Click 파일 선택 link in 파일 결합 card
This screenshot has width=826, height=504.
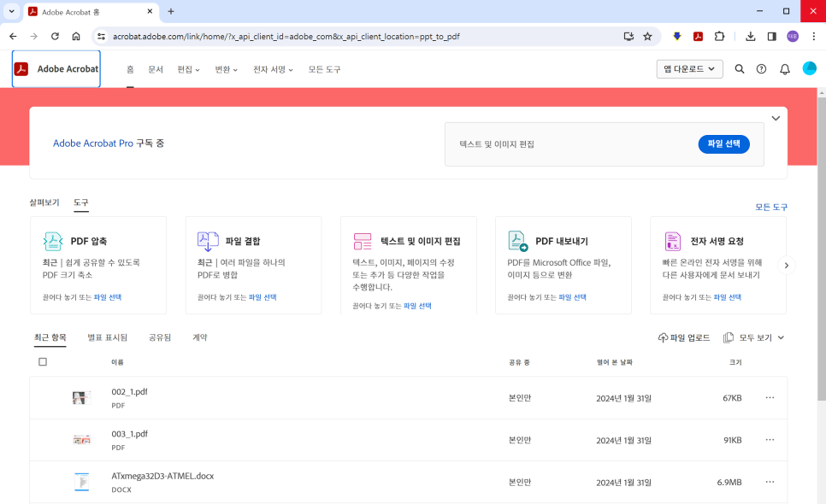pyautogui.click(x=263, y=297)
